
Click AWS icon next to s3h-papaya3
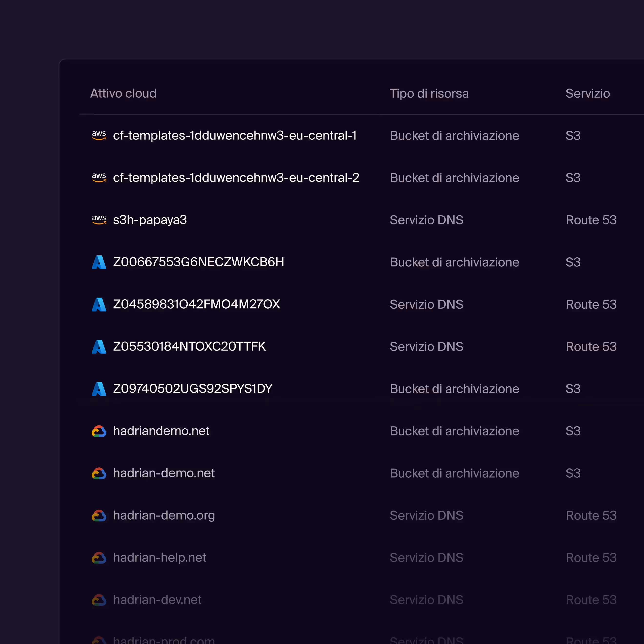click(99, 220)
